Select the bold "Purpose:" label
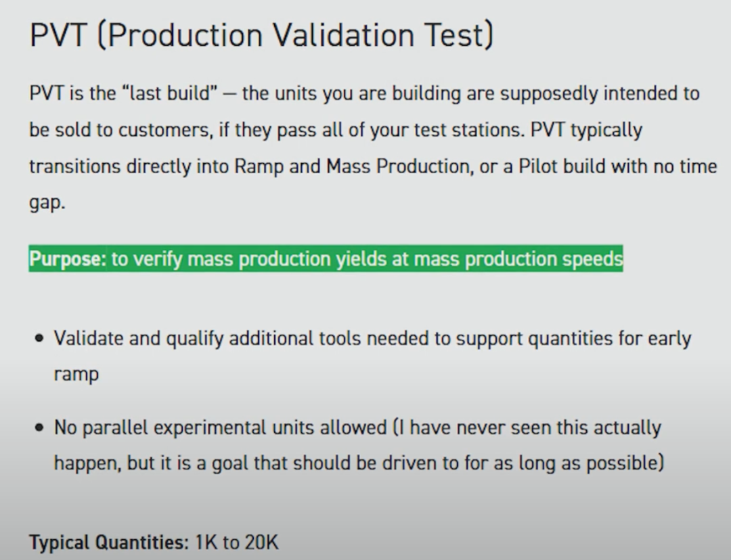Viewport: 731px width, 560px height. click(x=68, y=260)
